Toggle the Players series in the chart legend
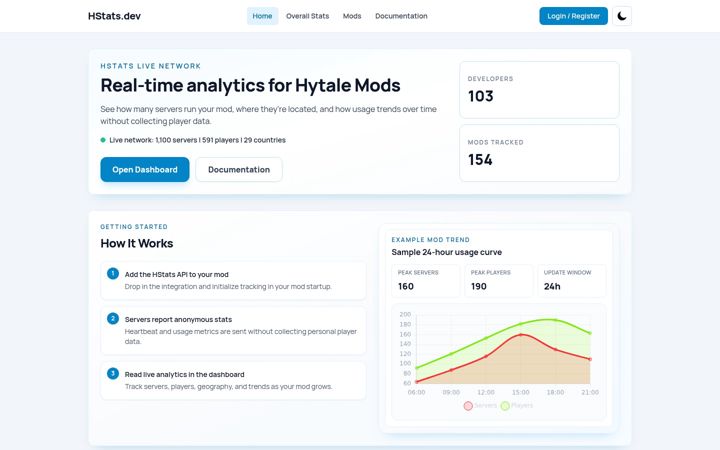The image size is (720, 450). coord(517,405)
